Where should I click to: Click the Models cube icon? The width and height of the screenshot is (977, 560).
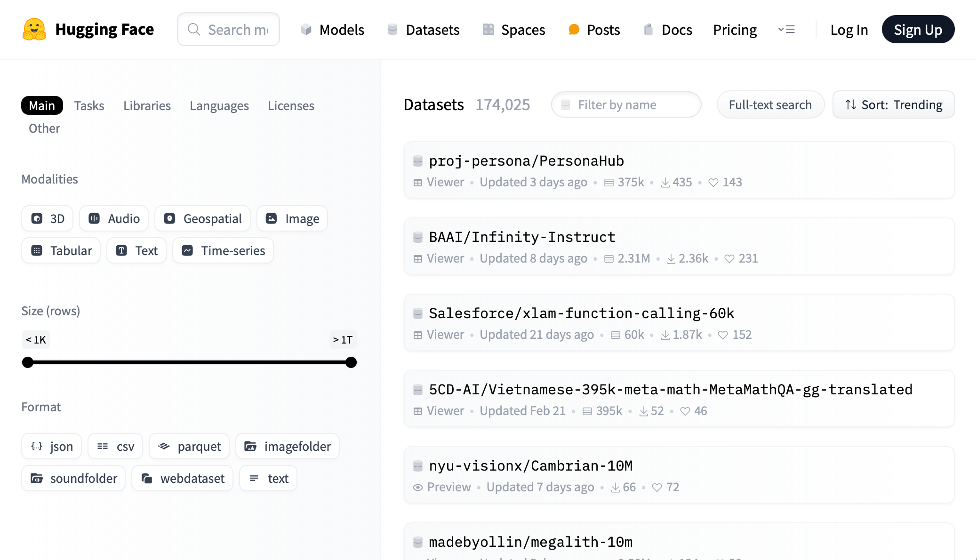click(306, 30)
